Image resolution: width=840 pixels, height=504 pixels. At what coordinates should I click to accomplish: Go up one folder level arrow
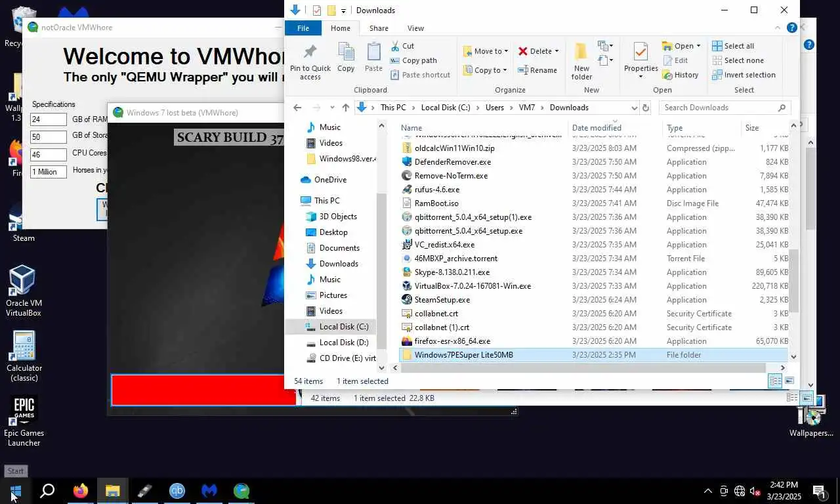click(346, 108)
